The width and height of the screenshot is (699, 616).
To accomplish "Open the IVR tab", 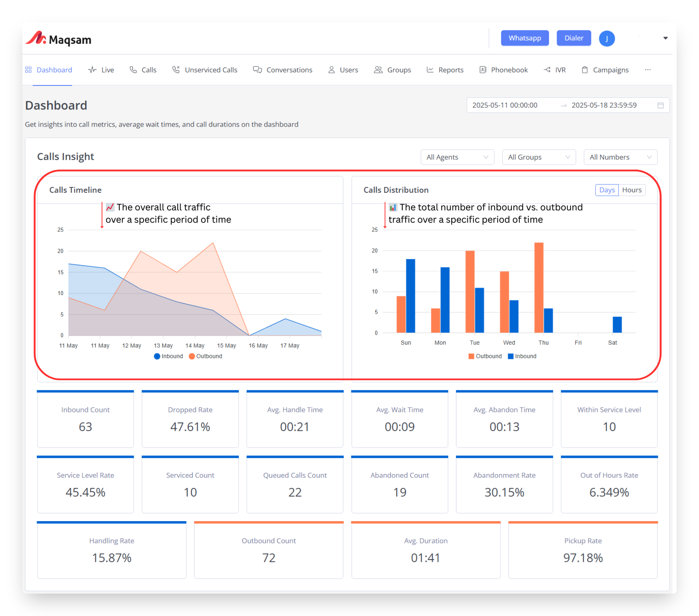I will [x=554, y=70].
